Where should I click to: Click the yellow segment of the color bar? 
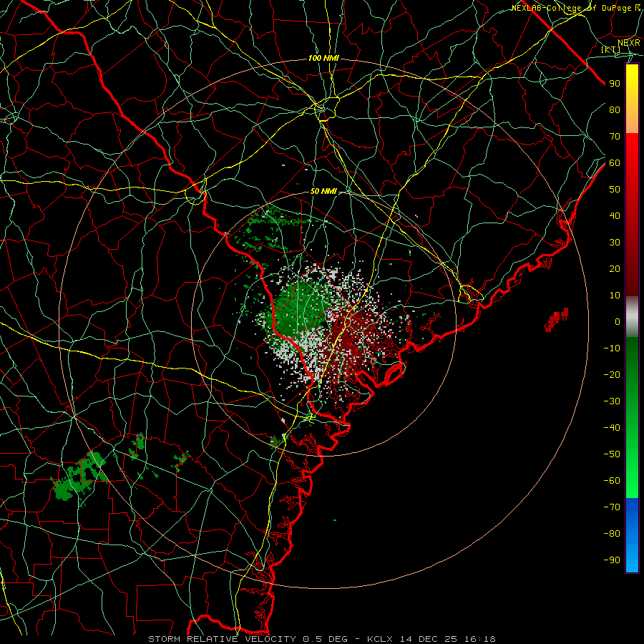tap(632, 99)
